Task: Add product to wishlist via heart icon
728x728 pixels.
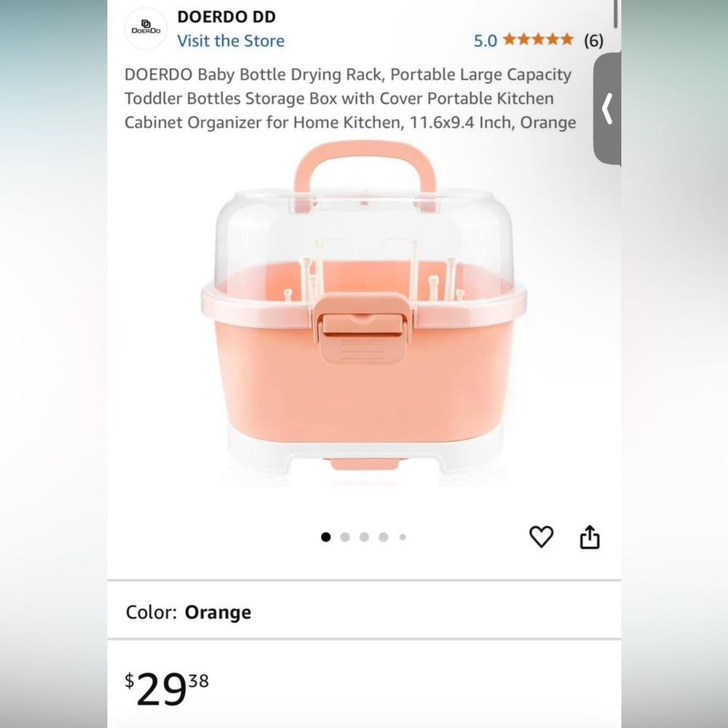Action: pos(541,537)
